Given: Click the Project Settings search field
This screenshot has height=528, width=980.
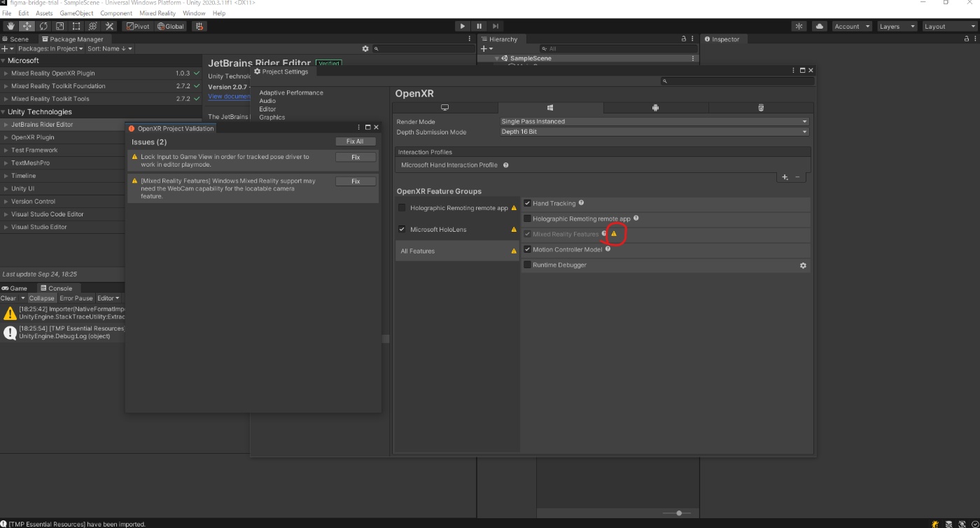Looking at the screenshot, I should point(738,81).
